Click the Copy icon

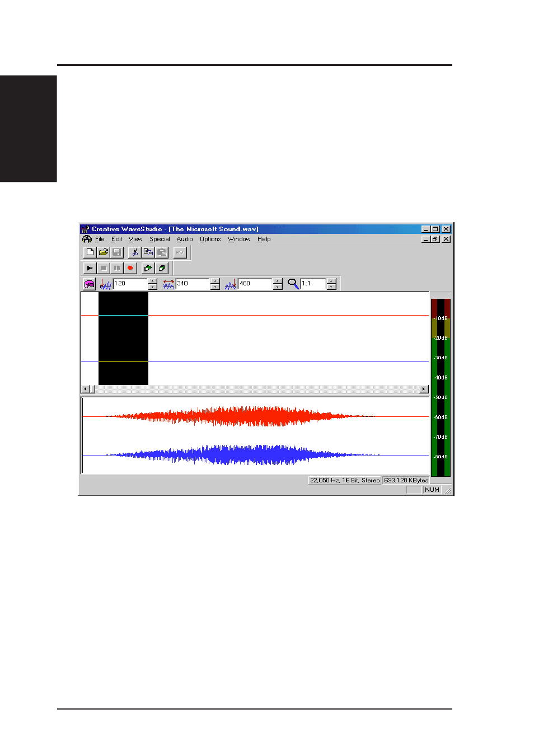[x=148, y=252]
